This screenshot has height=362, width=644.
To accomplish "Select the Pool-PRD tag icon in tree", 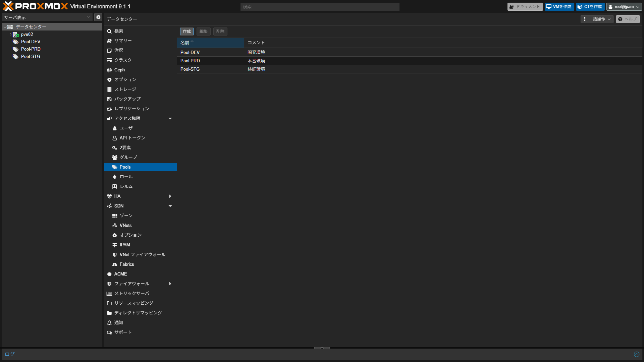I will pyautogui.click(x=15, y=49).
